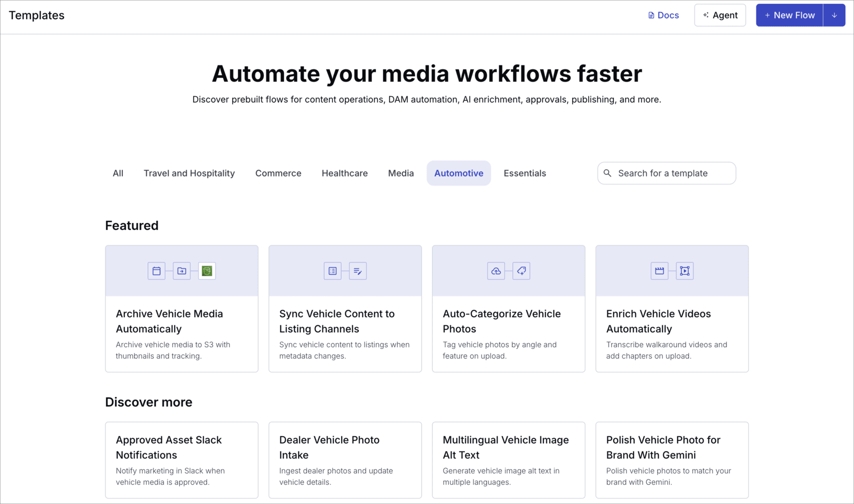854x504 pixels.
Task: Click the green S3 icon in Archive Vehicle Media card
Action: [x=207, y=271]
